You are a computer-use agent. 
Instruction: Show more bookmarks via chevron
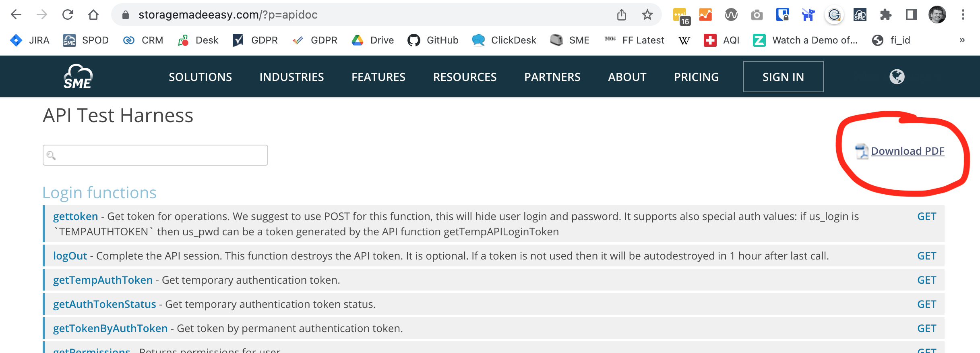tap(962, 40)
